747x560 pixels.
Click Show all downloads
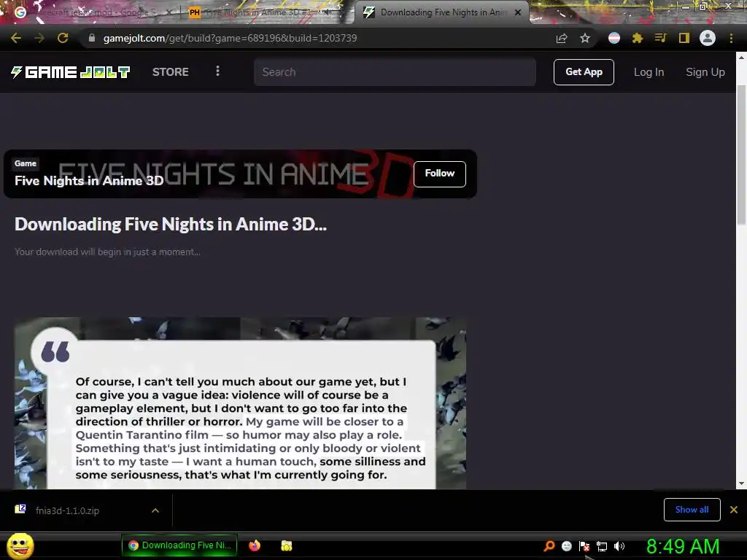(x=692, y=510)
